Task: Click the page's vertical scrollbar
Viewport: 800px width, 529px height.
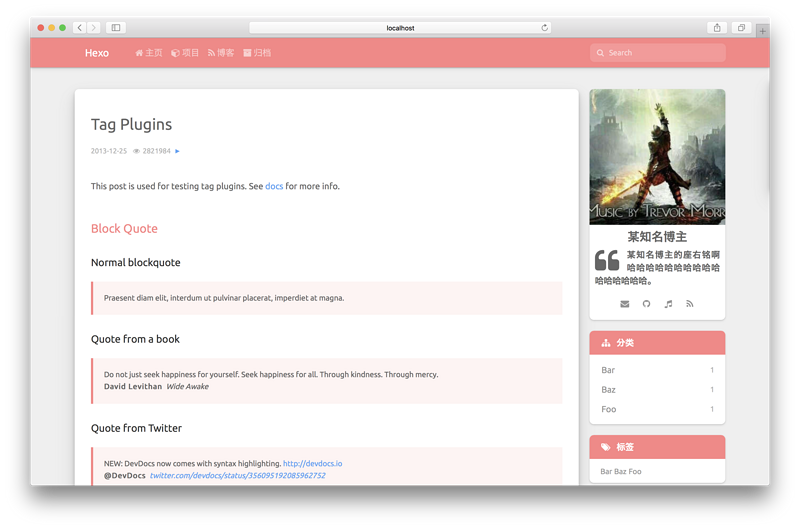Action: click(767, 138)
